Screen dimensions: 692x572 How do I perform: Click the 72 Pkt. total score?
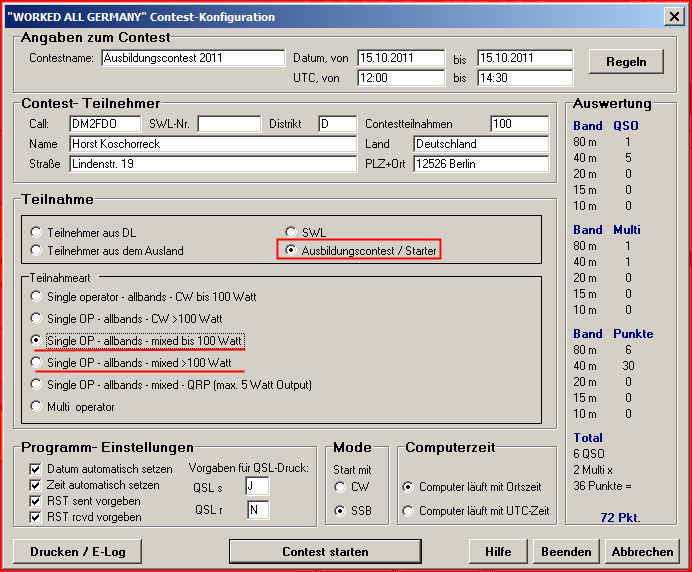(x=620, y=517)
